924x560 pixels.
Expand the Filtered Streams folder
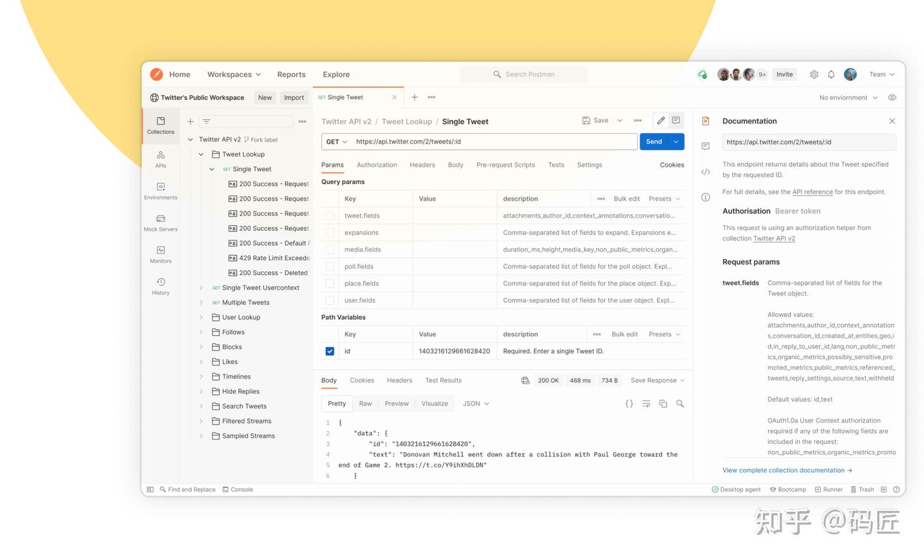coord(201,421)
